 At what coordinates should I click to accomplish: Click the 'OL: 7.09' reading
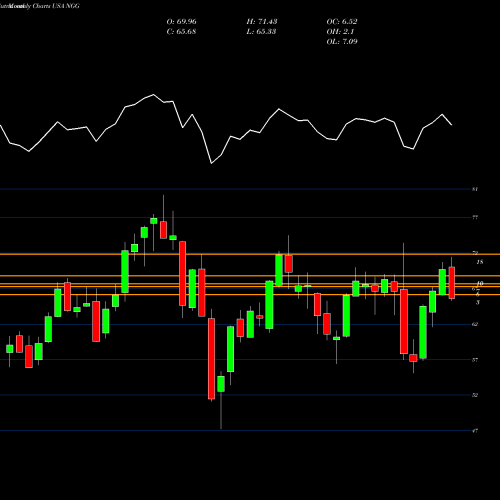click(x=342, y=42)
